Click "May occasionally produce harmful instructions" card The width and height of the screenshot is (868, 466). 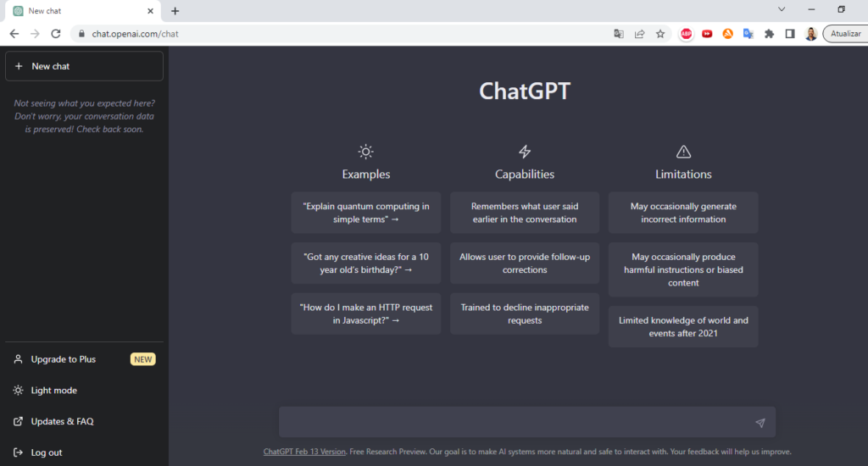[x=683, y=269]
